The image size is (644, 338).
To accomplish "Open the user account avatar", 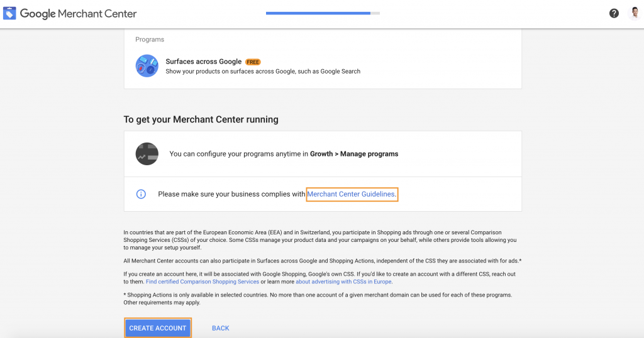I will 635,13.
